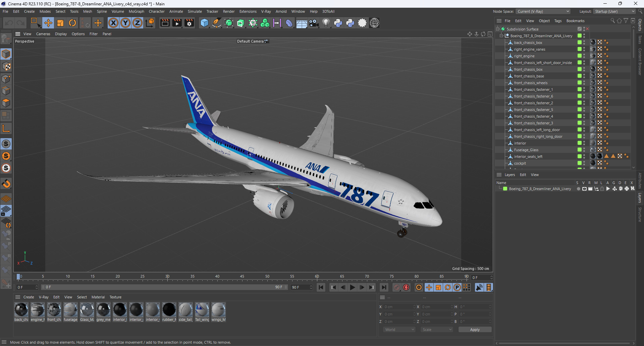Open Texture menu in material manager
644x346 pixels.
115,297
